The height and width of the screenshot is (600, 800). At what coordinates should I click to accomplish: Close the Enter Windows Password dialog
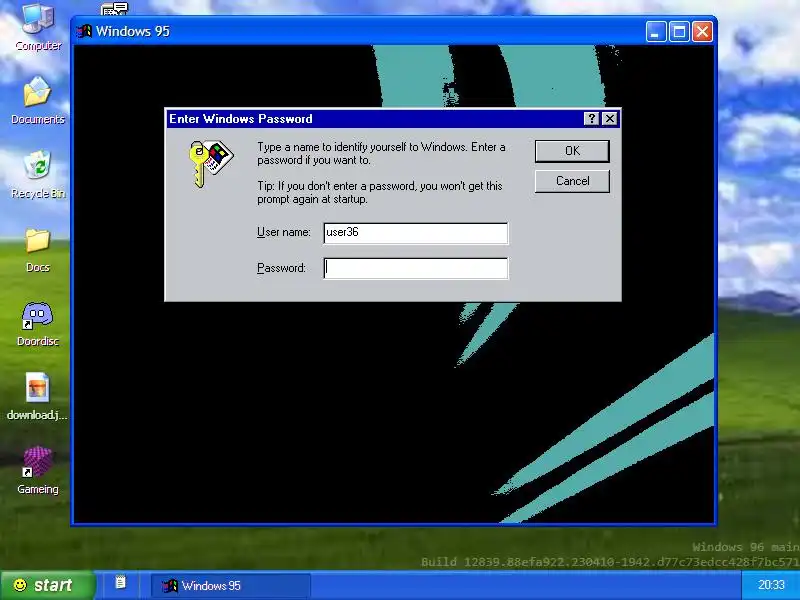609,119
